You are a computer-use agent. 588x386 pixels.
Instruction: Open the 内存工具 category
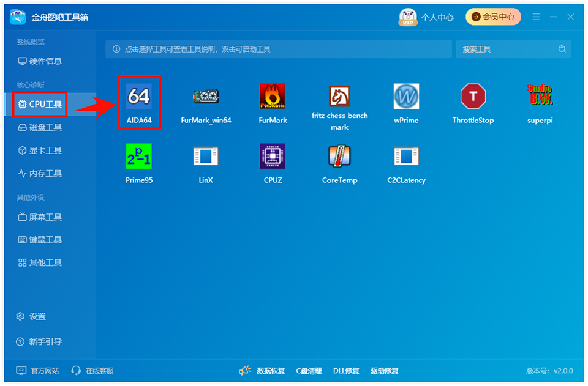(40, 173)
